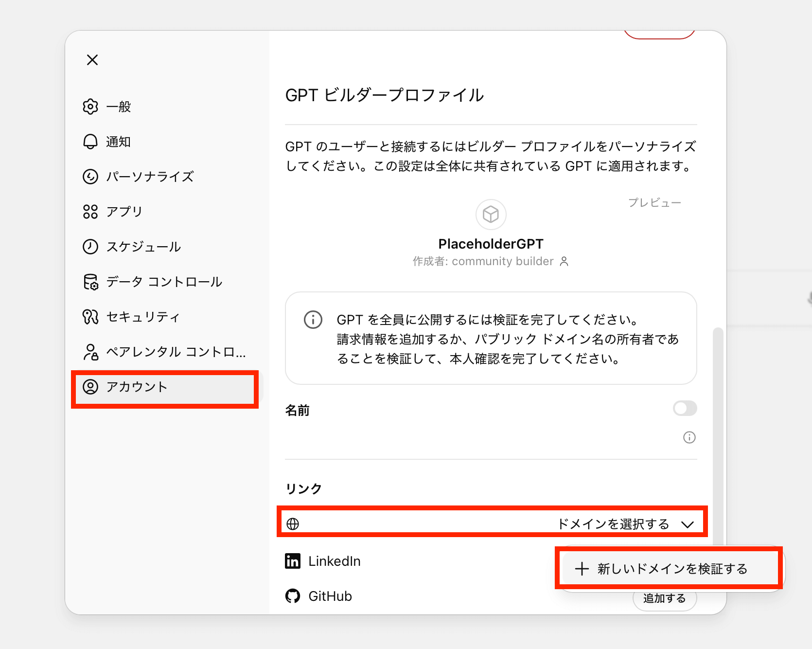812x649 pixels.
Task: Click the GitHub logo icon
Action: 293,596
